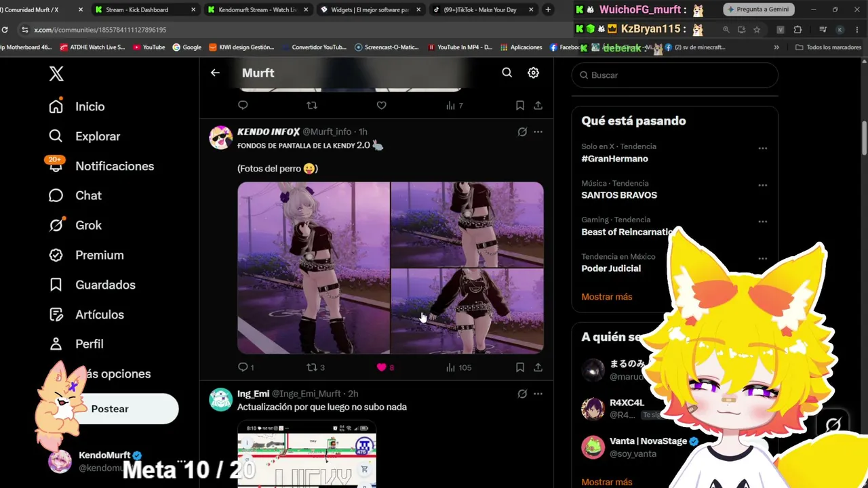The width and height of the screenshot is (868, 488).
Task: Open Grok actions on the KENDO INFOX post
Action: [x=522, y=131]
